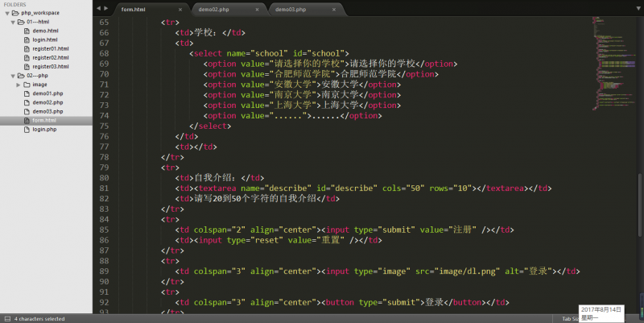Open the tab list dropdown arrow

tap(637, 8)
